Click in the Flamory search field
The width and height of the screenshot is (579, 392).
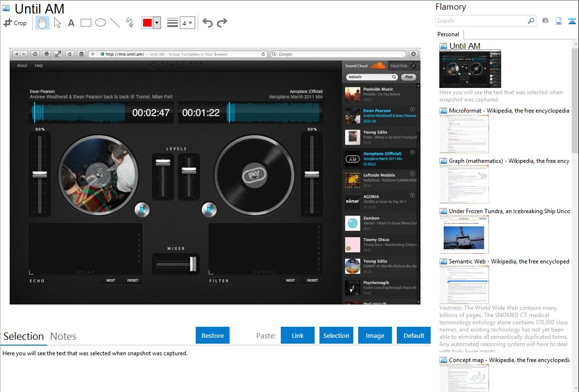480,21
